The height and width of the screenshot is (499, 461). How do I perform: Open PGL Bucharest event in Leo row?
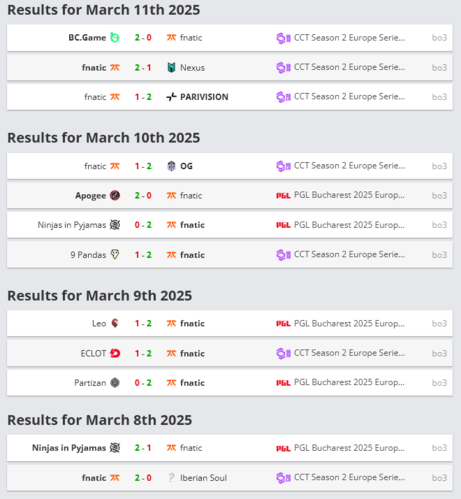click(349, 323)
